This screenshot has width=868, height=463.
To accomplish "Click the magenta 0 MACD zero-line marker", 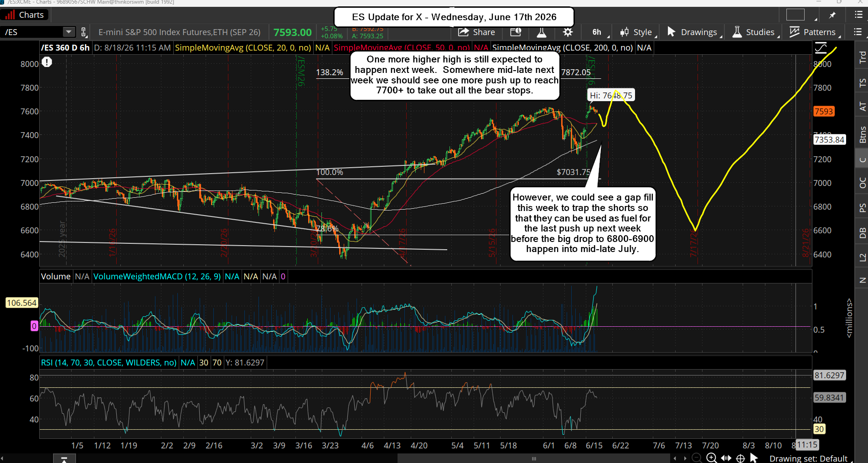I will point(34,326).
